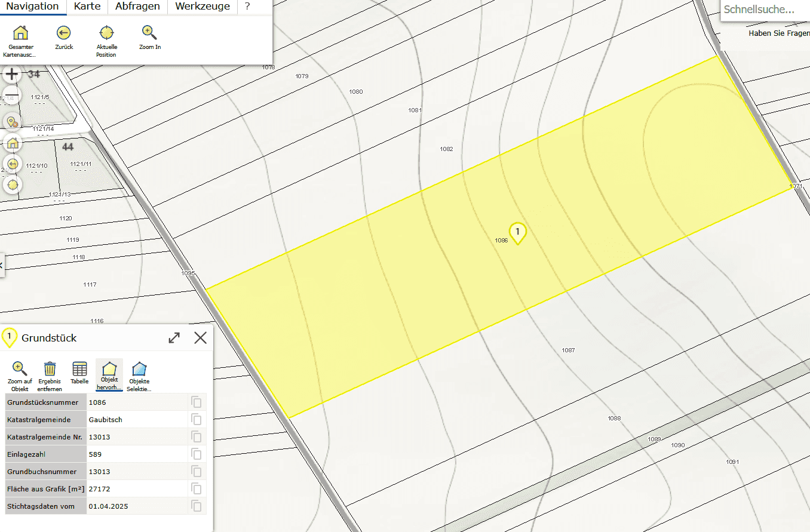The height and width of the screenshot is (532, 810).
Task: Click the round home button on map
Action: point(13,143)
